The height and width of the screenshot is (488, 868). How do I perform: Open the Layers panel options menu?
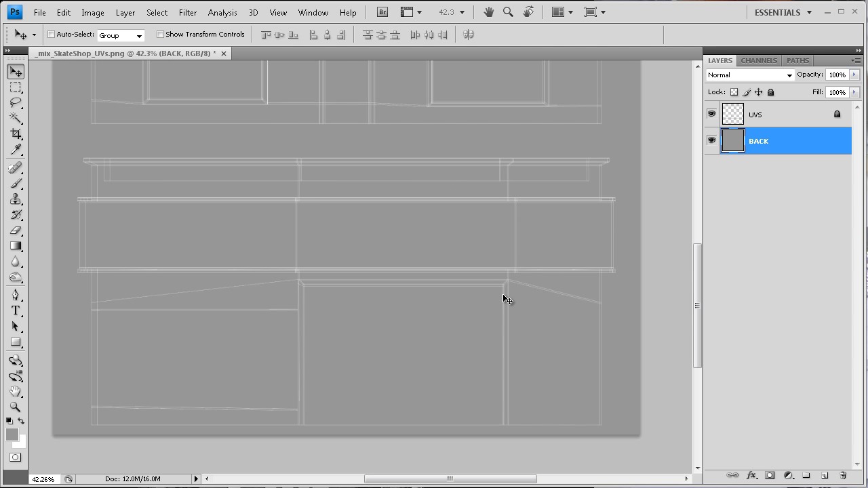[x=856, y=60]
